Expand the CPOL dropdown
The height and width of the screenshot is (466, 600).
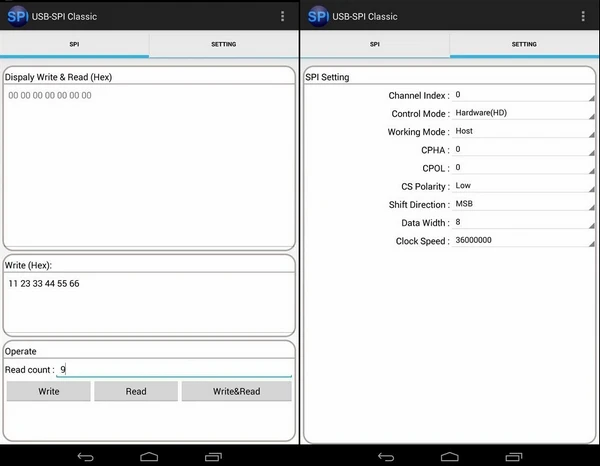[523, 168]
